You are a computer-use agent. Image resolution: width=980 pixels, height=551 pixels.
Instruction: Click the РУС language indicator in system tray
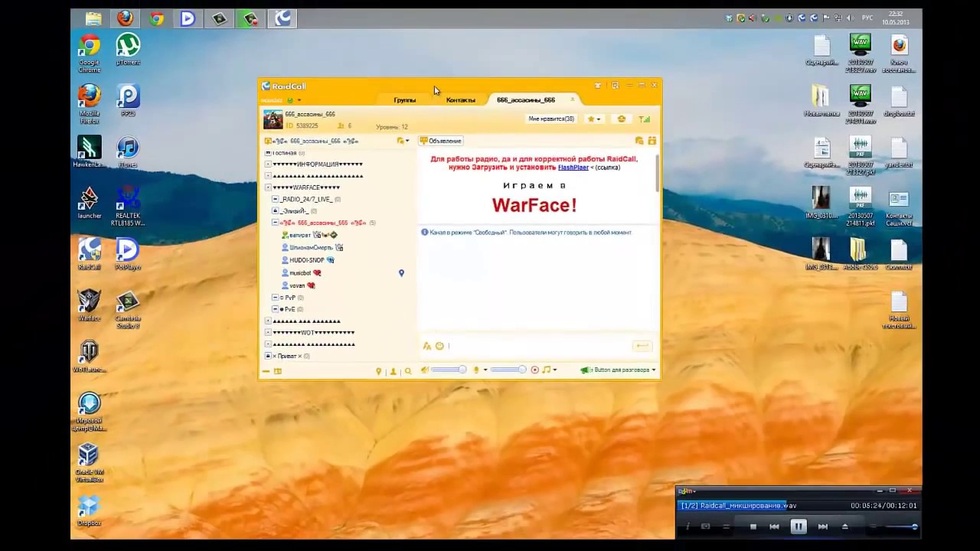click(x=867, y=18)
